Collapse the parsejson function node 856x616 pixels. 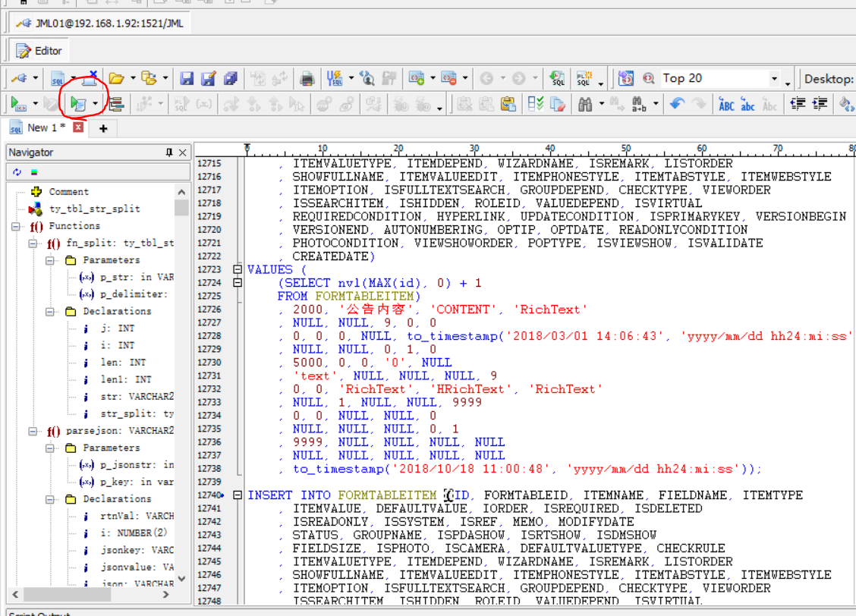[x=33, y=431]
